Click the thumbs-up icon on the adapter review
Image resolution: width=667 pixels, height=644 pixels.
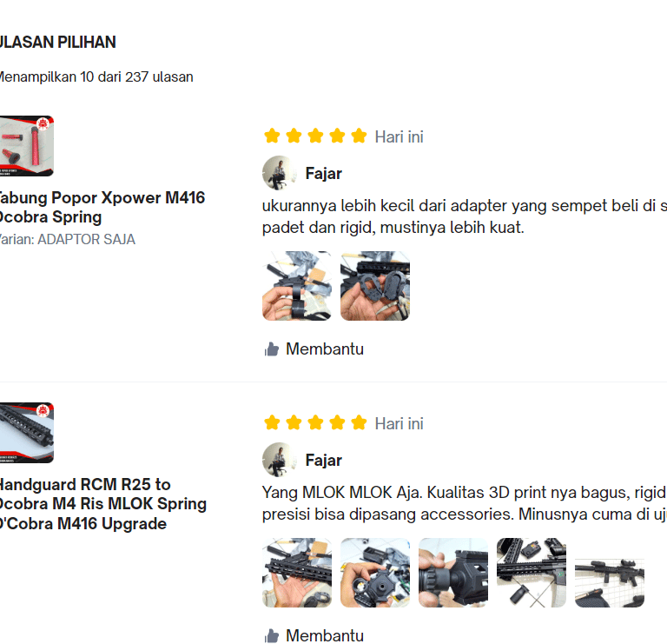click(271, 349)
